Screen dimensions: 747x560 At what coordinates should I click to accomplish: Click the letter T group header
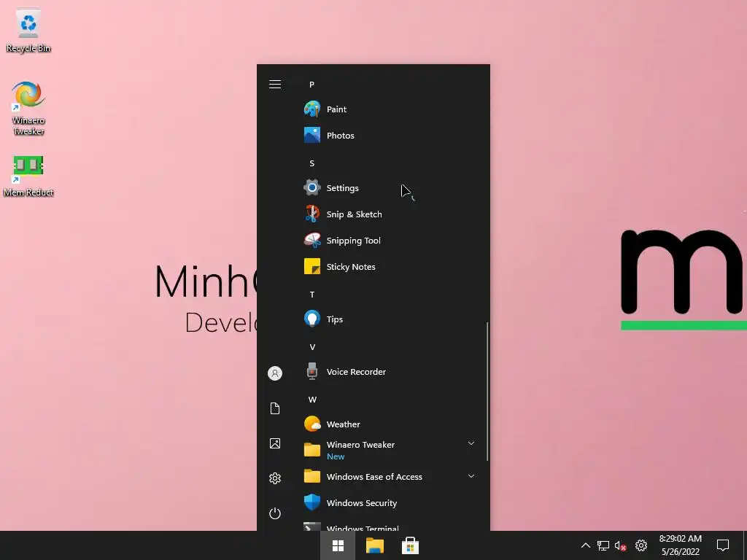point(312,295)
